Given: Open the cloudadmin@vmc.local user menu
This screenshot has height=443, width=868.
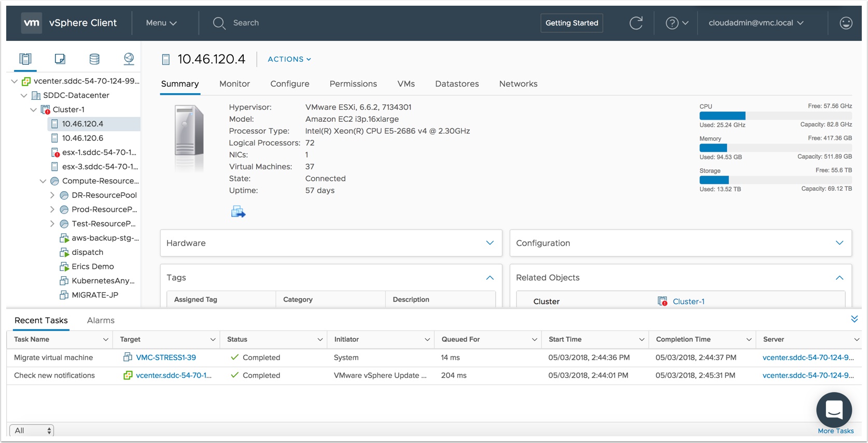Looking at the screenshot, I should click(x=756, y=23).
